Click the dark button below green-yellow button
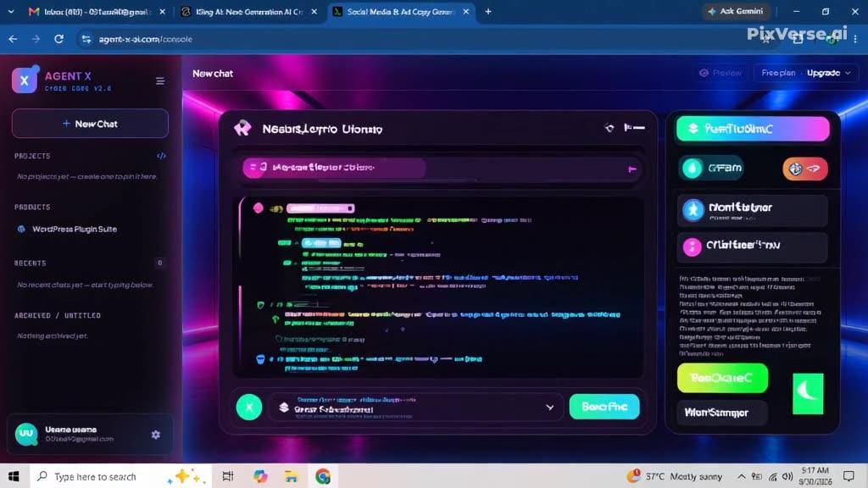This screenshot has width=868, height=488. (722, 413)
